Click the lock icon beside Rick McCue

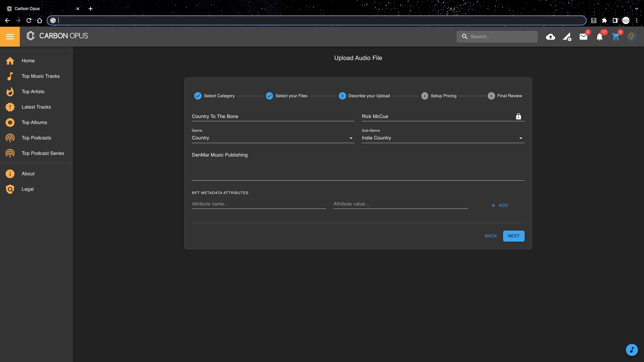tap(518, 116)
